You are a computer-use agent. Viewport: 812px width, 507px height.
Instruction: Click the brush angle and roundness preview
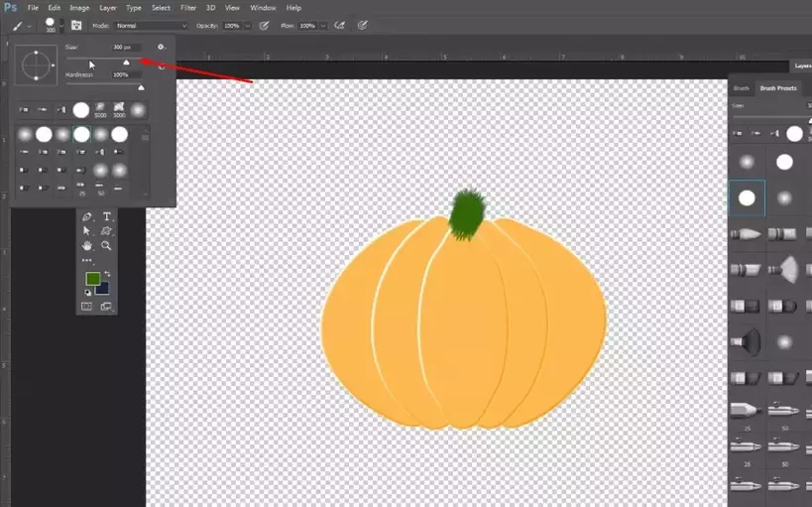tap(36, 65)
